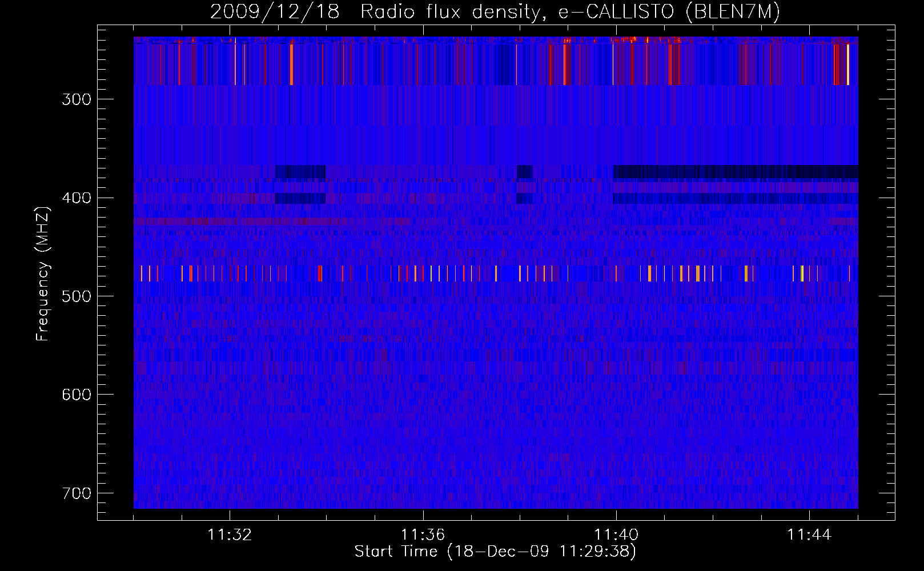
Task: Select the 400 frequency tick label
Action: (77, 198)
